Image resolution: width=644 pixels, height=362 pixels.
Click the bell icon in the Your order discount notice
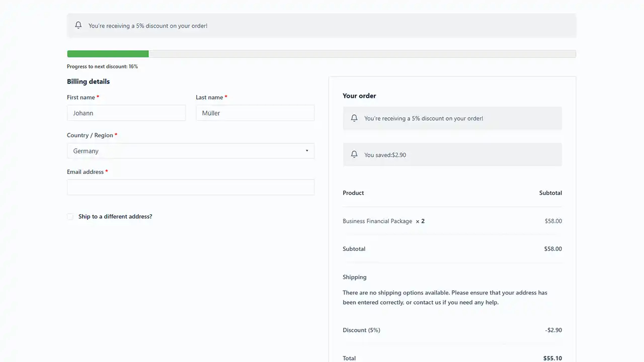[x=354, y=118]
